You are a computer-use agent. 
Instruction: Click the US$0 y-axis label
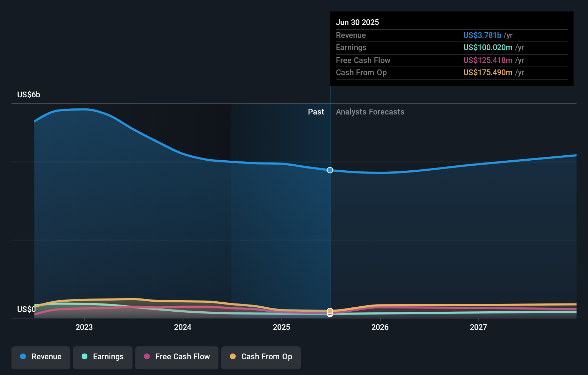[26, 309]
